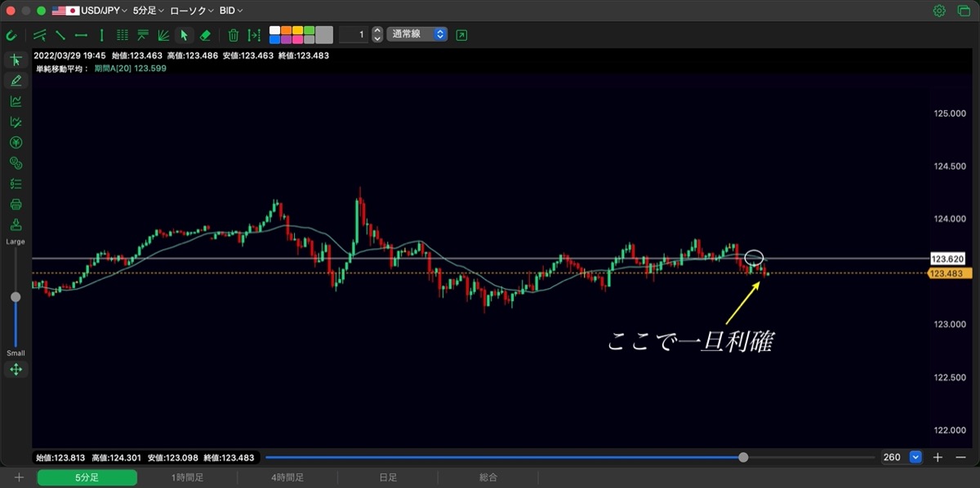The height and width of the screenshot is (488, 980).
Task: Click the magnet snap icon
Action: click(11, 35)
